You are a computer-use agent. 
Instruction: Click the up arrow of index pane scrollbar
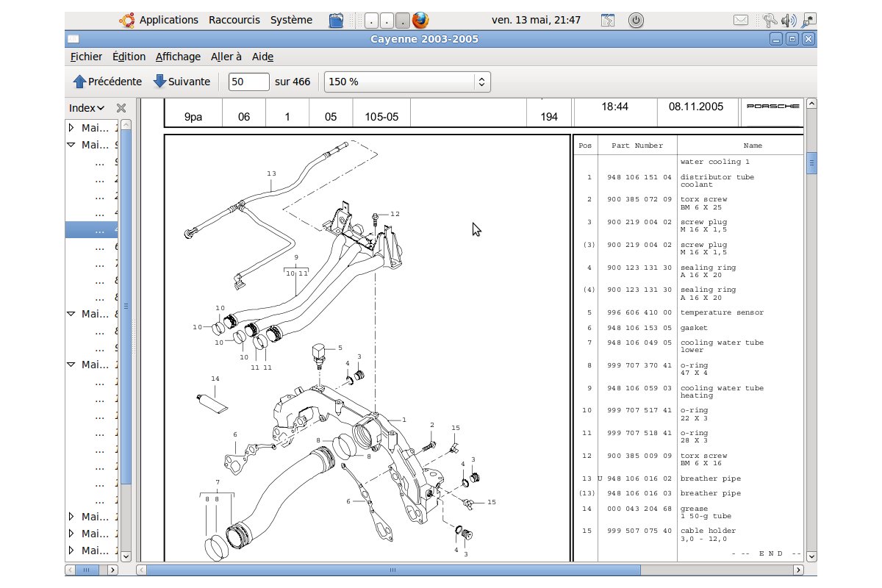[x=126, y=124]
